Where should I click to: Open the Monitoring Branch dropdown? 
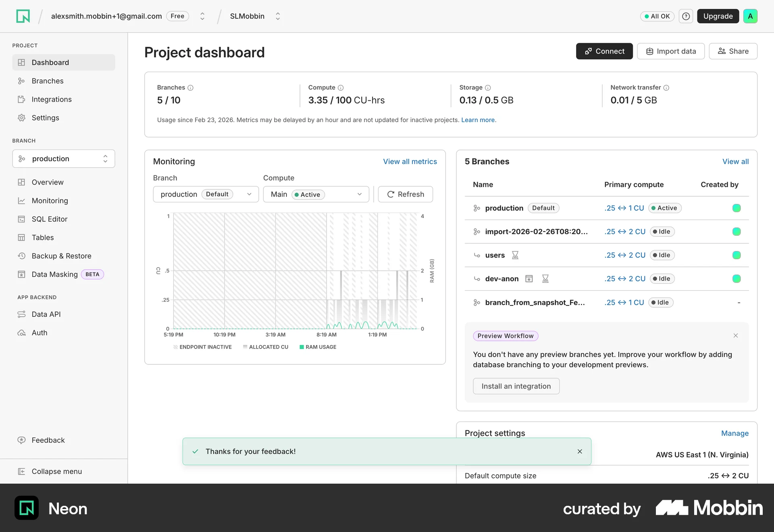(x=206, y=194)
